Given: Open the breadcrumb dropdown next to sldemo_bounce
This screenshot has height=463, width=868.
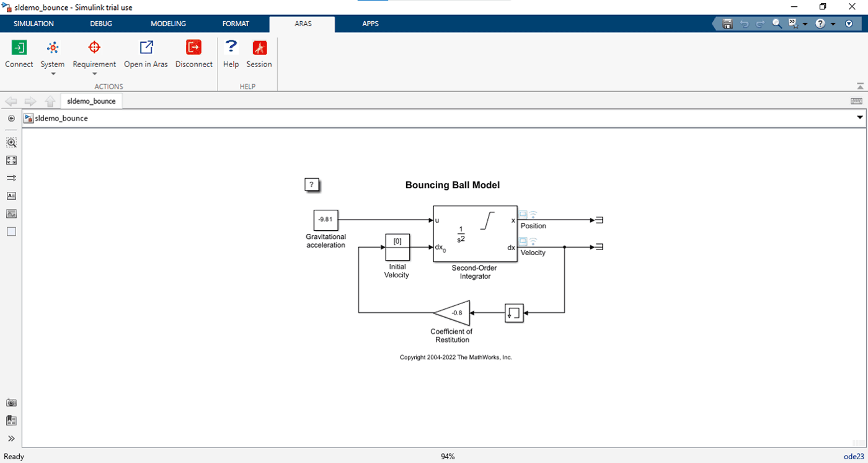Looking at the screenshot, I should tap(860, 117).
